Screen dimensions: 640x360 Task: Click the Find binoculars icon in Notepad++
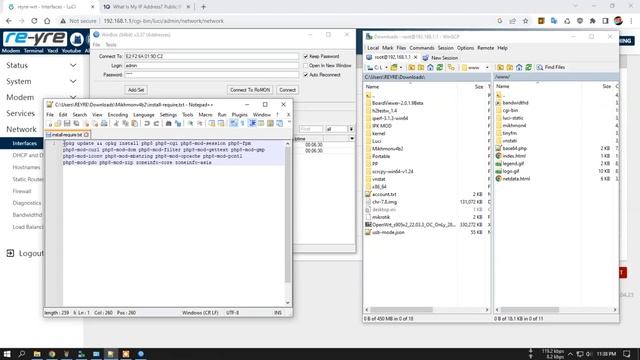168,123
